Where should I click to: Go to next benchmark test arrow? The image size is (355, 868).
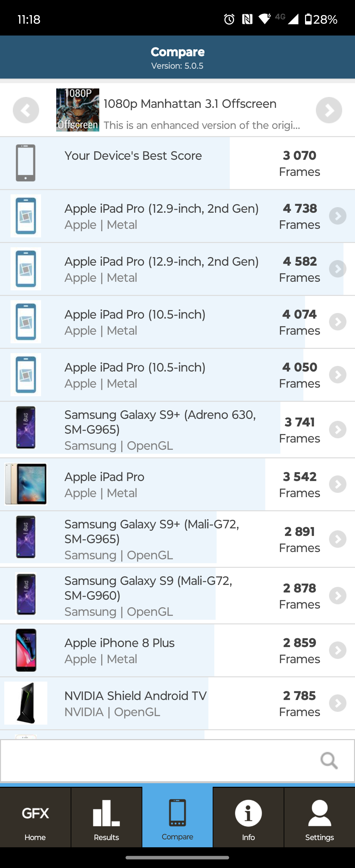pos(329,110)
